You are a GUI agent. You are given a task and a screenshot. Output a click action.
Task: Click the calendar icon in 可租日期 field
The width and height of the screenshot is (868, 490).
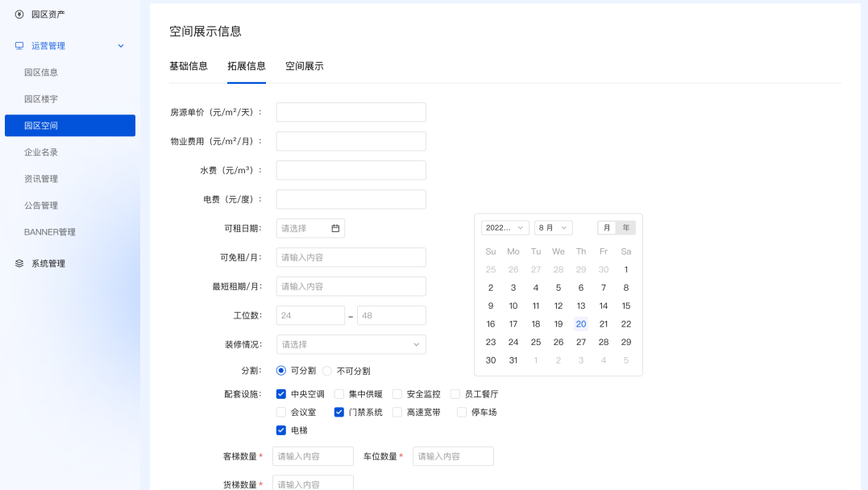pyautogui.click(x=335, y=229)
